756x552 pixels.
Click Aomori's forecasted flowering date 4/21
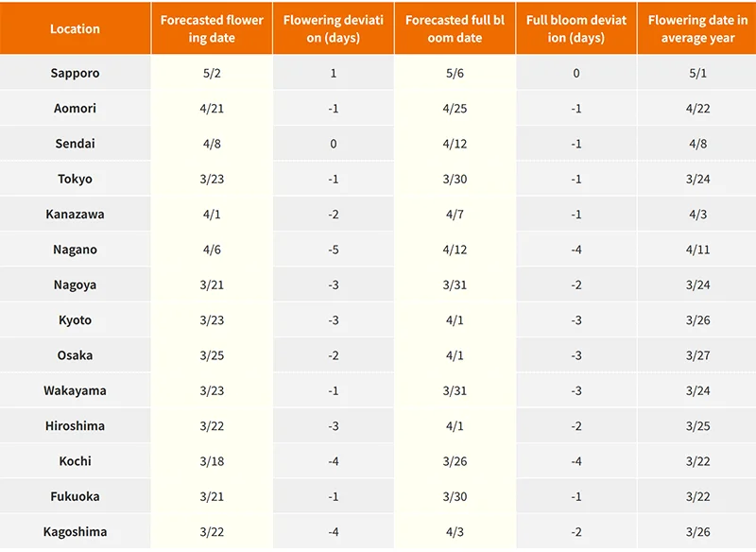[x=212, y=109]
